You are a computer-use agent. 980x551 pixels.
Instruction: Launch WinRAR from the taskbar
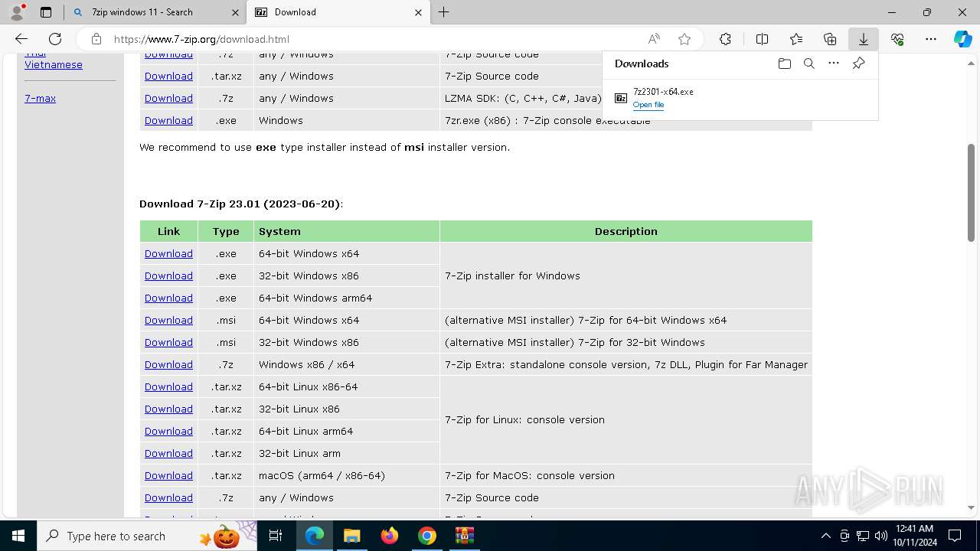coord(465,536)
